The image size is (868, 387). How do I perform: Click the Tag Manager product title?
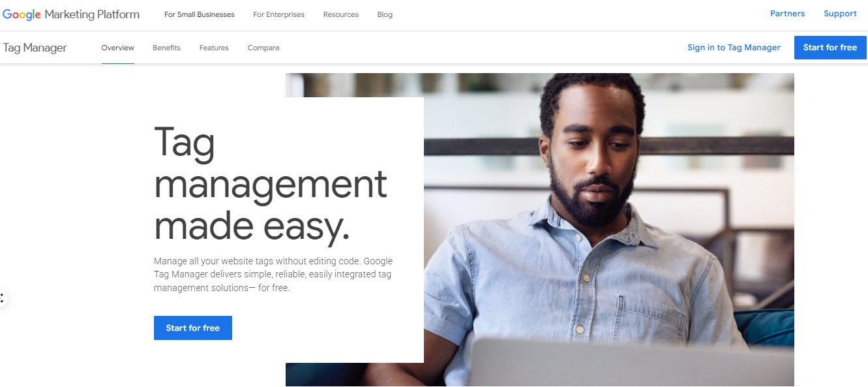(35, 48)
